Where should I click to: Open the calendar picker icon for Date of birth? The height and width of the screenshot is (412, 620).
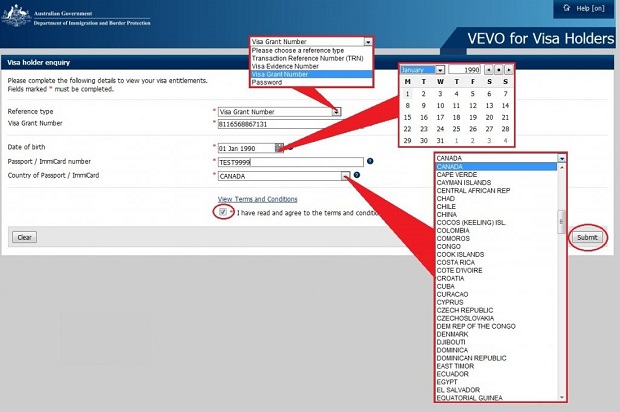(x=279, y=148)
